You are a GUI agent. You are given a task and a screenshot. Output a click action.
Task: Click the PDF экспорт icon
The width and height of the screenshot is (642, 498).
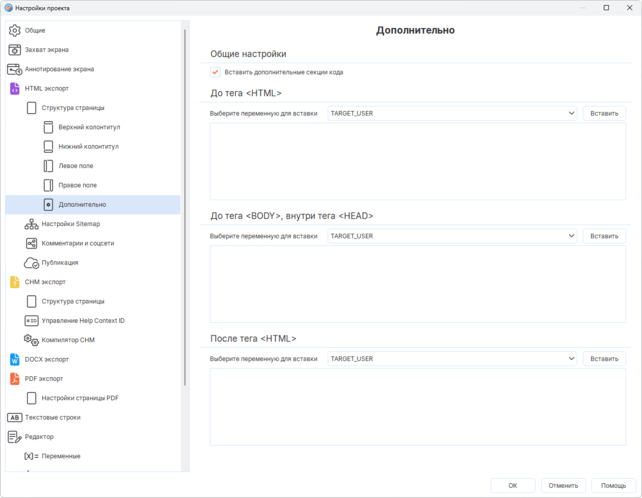(x=14, y=379)
